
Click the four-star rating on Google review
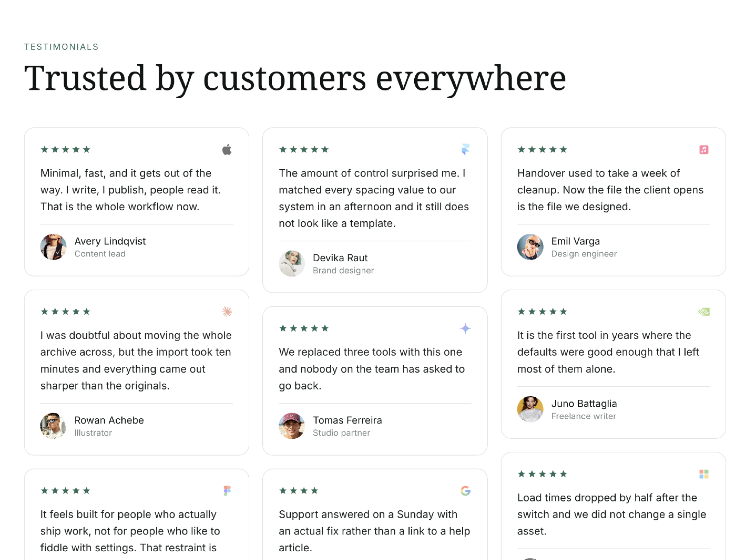click(x=298, y=490)
